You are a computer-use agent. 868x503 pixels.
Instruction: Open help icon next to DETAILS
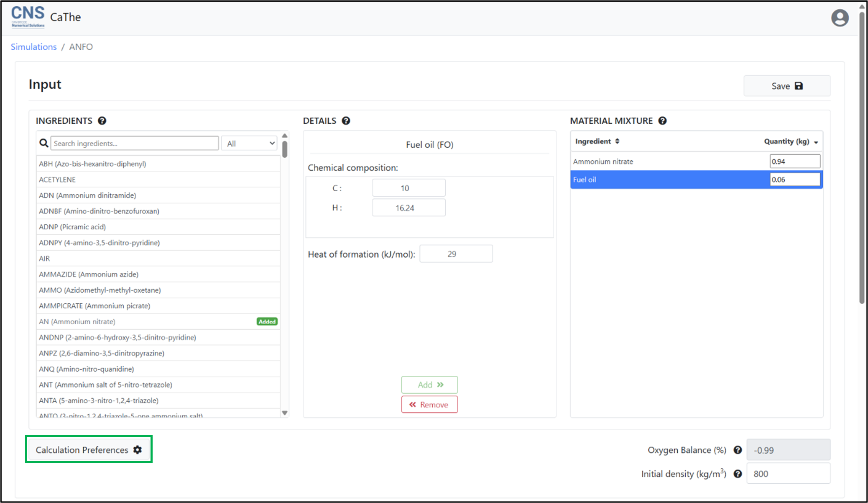346,121
